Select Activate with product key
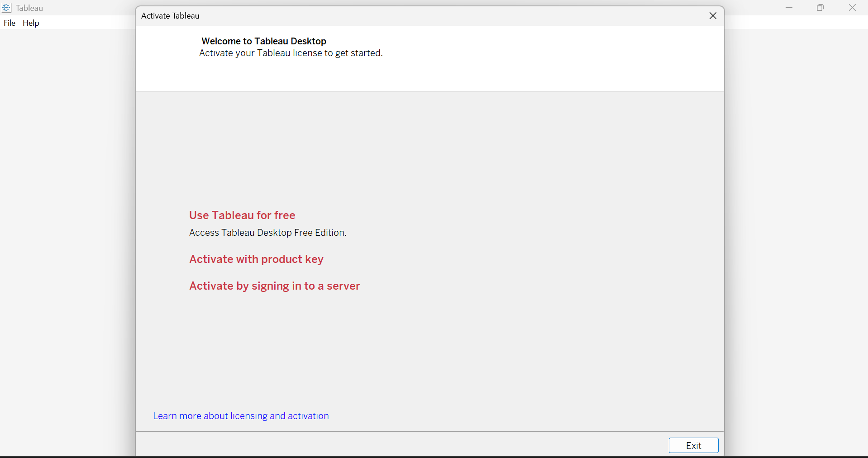868x458 pixels. point(256,259)
